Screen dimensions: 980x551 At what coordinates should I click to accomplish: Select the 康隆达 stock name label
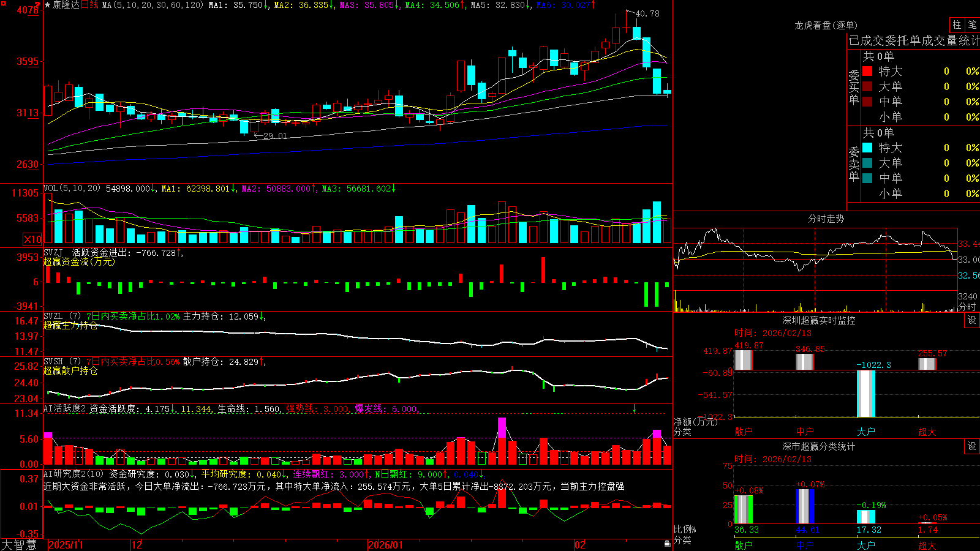click(x=66, y=5)
